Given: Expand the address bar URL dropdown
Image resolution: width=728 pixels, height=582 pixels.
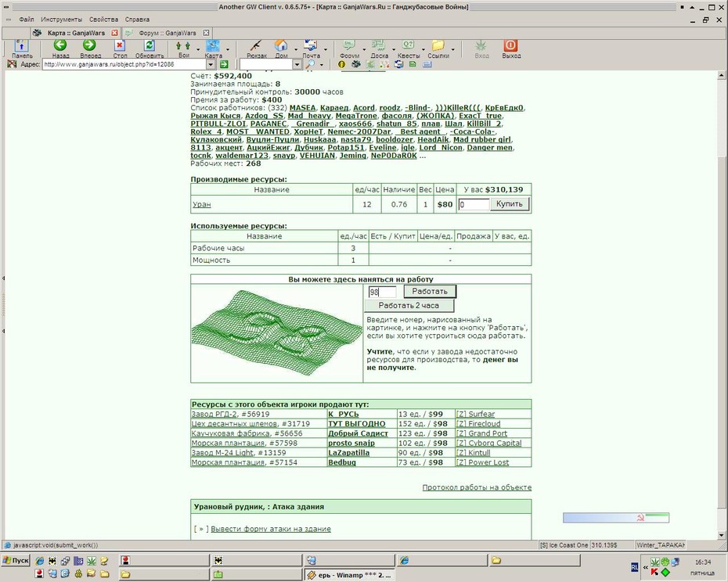Looking at the screenshot, I should [x=211, y=64].
